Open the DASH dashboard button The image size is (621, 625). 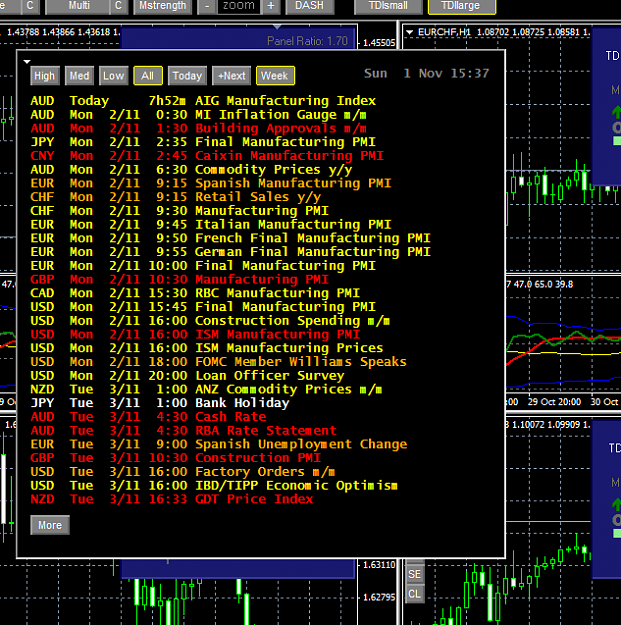click(309, 6)
